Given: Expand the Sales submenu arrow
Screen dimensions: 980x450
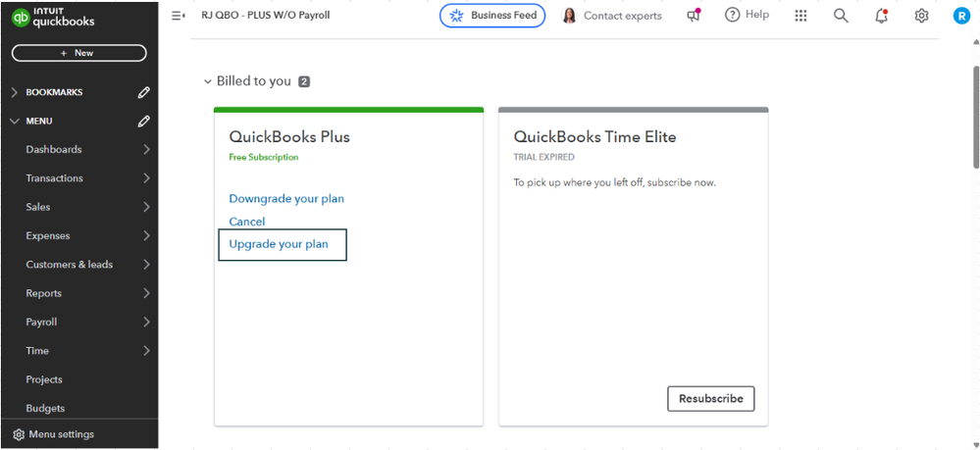Looking at the screenshot, I should click(x=146, y=207).
